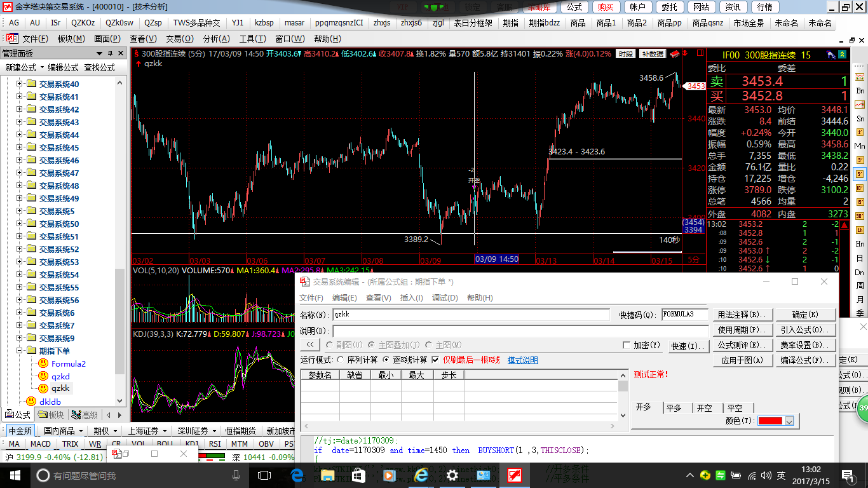The height and width of the screenshot is (488, 868).
Task: Select the qzkd formula item
Action: pyautogui.click(x=60, y=376)
